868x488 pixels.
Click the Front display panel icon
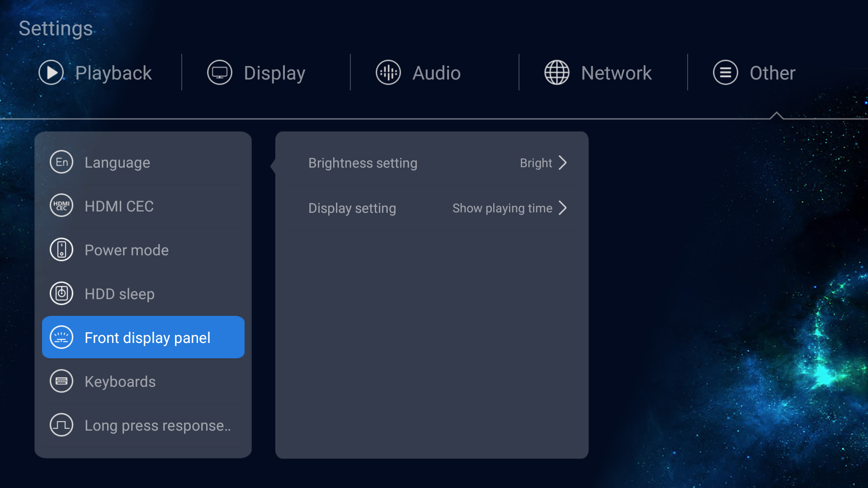[61, 338]
